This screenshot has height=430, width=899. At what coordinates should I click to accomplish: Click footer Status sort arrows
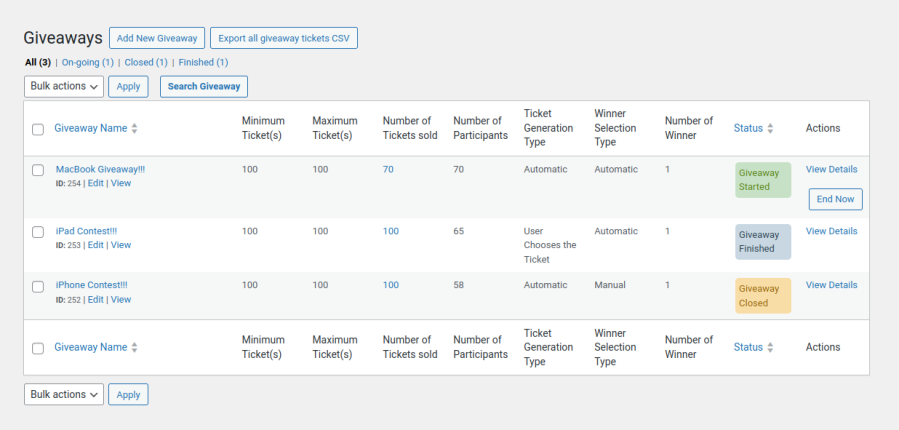[771, 348]
